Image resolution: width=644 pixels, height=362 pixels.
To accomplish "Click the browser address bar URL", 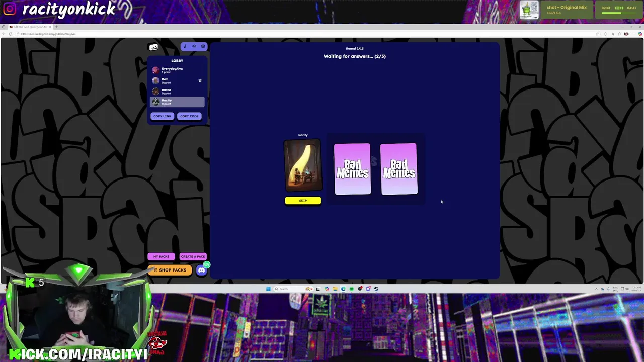I will pyautogui.click(x=48, y=34).
